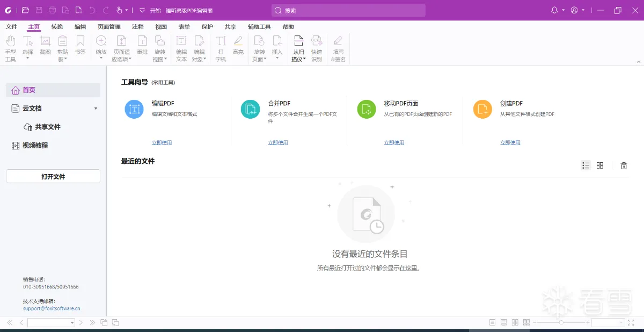Click the support@foxitsoftware.cn email link
The image size is (644, 332).
click(x=52, y=308)
